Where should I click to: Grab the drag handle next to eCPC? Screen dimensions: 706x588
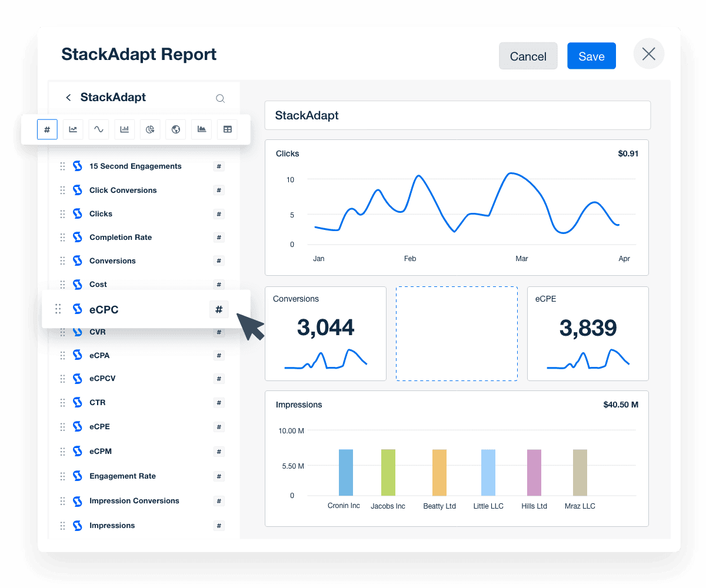point(58,309)
